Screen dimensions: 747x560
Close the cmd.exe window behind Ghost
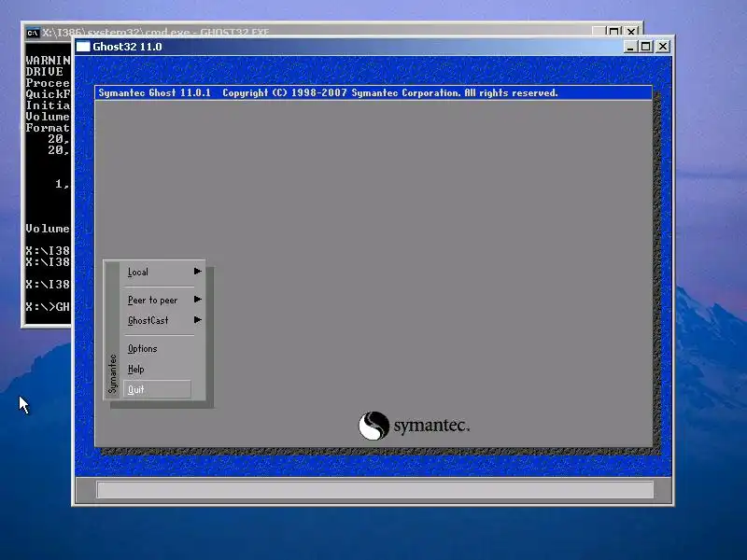[631, 32]
